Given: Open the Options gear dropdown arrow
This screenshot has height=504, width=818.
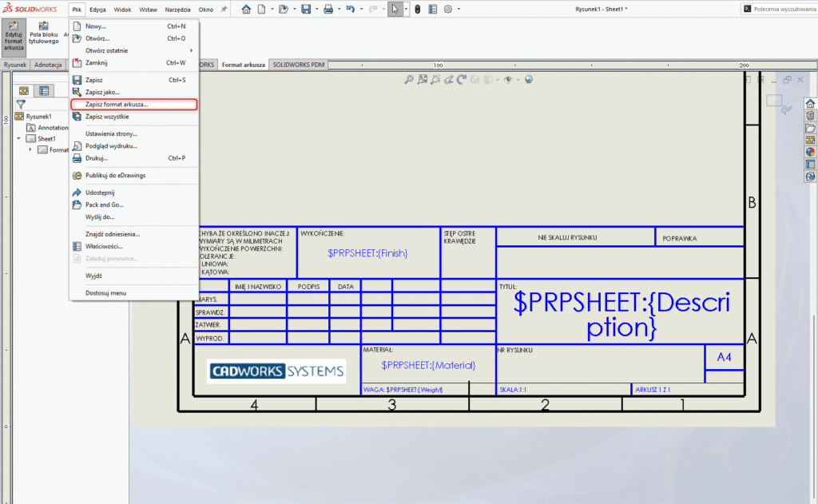Looking at the screenshot, I should click(459, 9).
